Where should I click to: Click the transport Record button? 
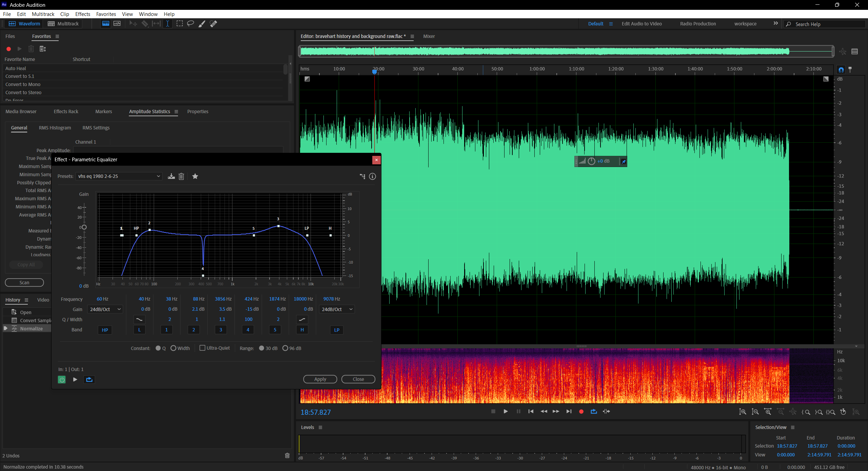[x=581, y=411]
